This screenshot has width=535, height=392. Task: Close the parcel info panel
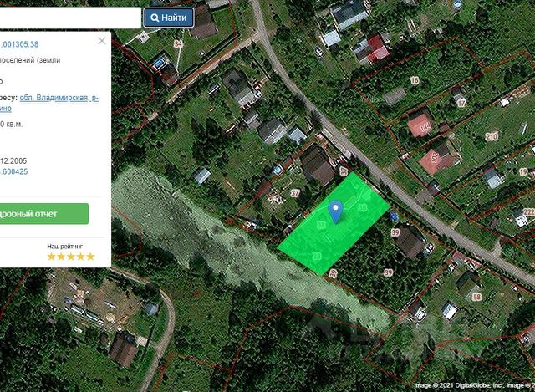click(102, 41)
